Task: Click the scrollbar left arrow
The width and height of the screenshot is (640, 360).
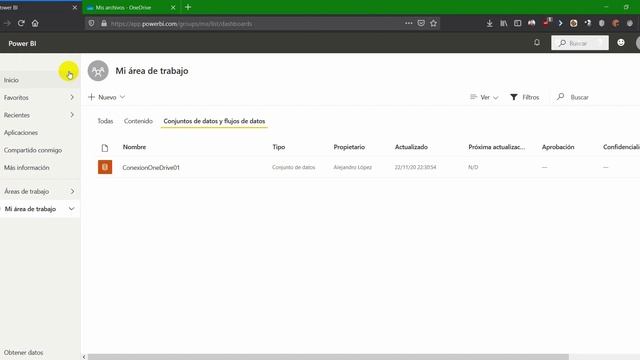Action: pos(84,357)
